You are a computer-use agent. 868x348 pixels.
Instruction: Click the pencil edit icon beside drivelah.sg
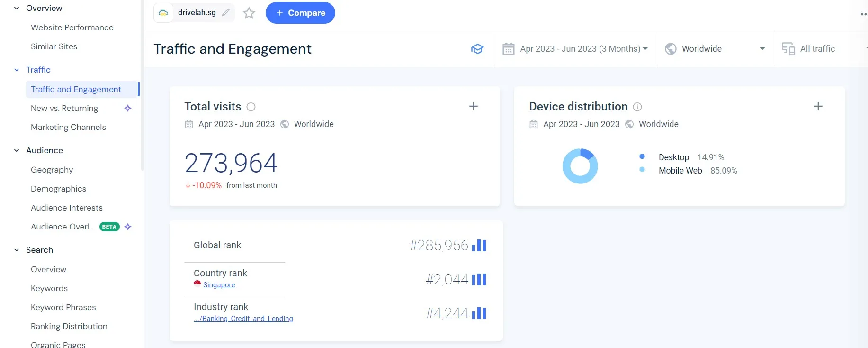[x=226, y=13]
